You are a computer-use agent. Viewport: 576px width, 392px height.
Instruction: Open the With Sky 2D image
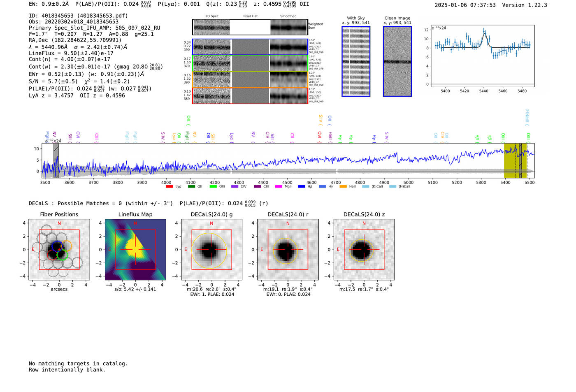pyautogui.click(x=356, y=61)
